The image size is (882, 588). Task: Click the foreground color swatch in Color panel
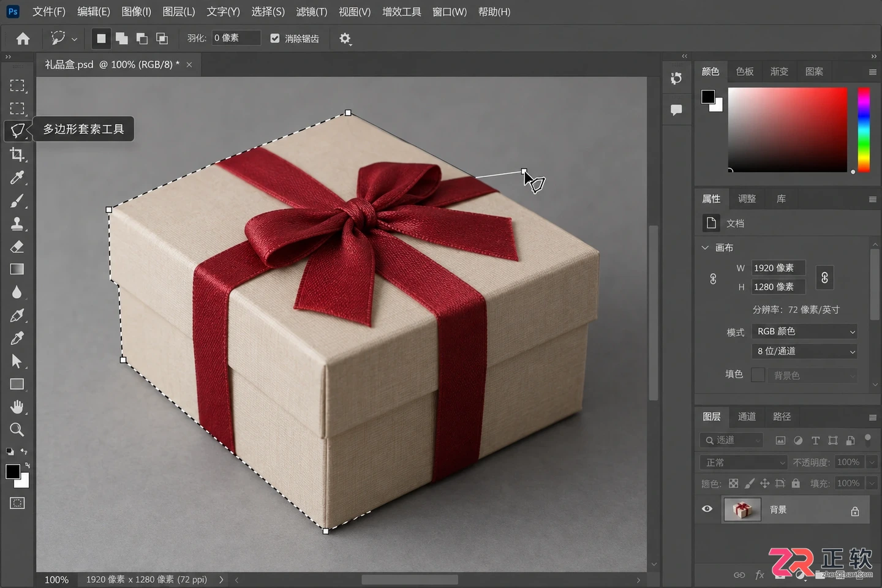[708, 97]
